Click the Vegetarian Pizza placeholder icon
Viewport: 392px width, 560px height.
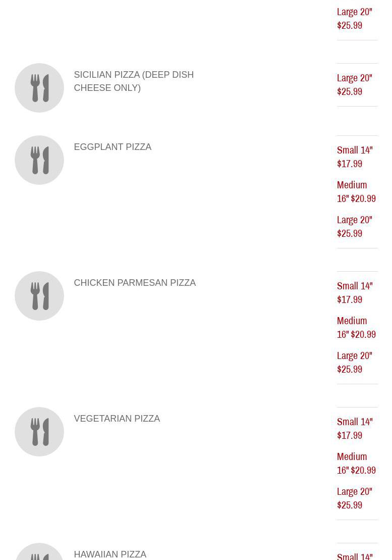coord(39,432)
